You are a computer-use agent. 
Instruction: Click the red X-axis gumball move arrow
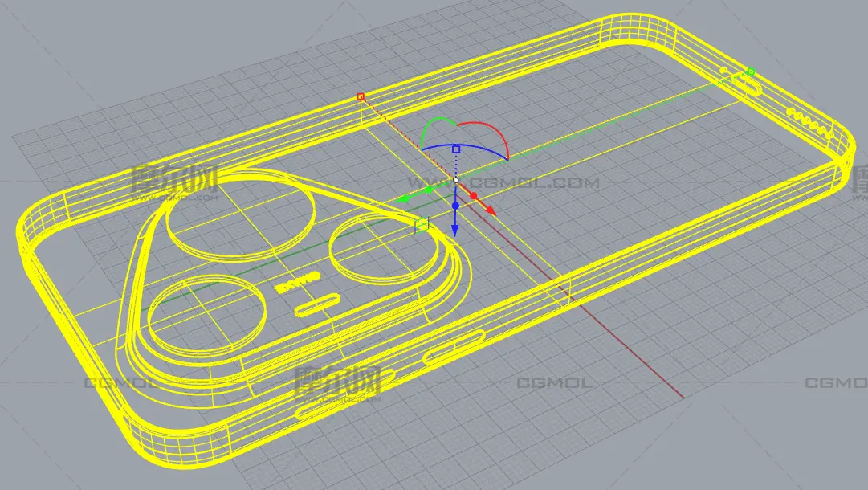click(x=489, y=210)
